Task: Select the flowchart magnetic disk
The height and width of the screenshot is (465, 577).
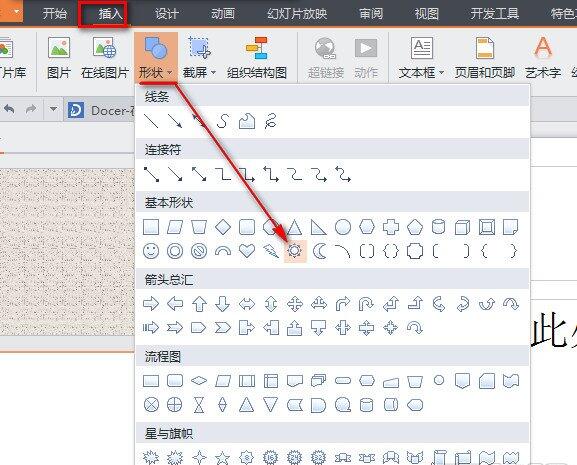Action: [x=367, y=405]
